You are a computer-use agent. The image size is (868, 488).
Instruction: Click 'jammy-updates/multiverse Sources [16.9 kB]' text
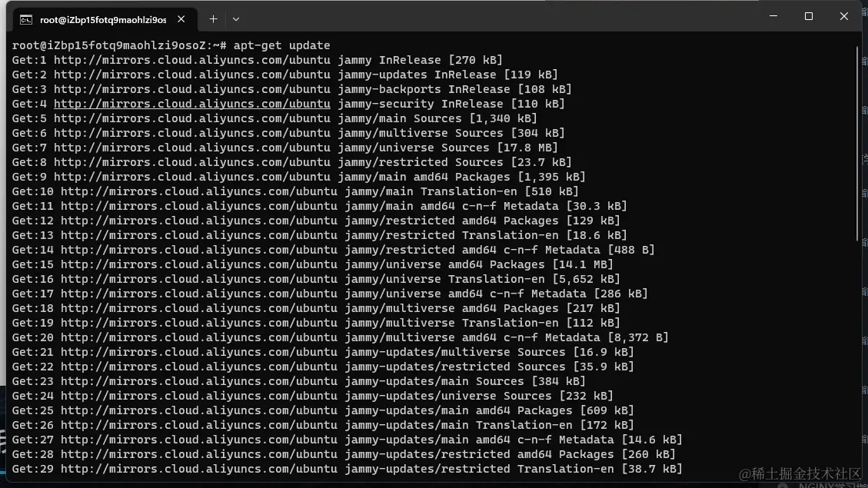[x=490, y=352]
